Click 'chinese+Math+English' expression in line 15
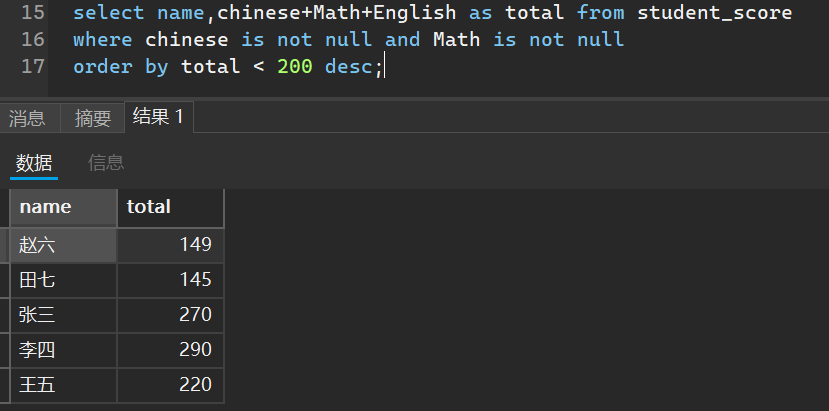This screenshot has width=829, height=411. (x=336, y=13)
